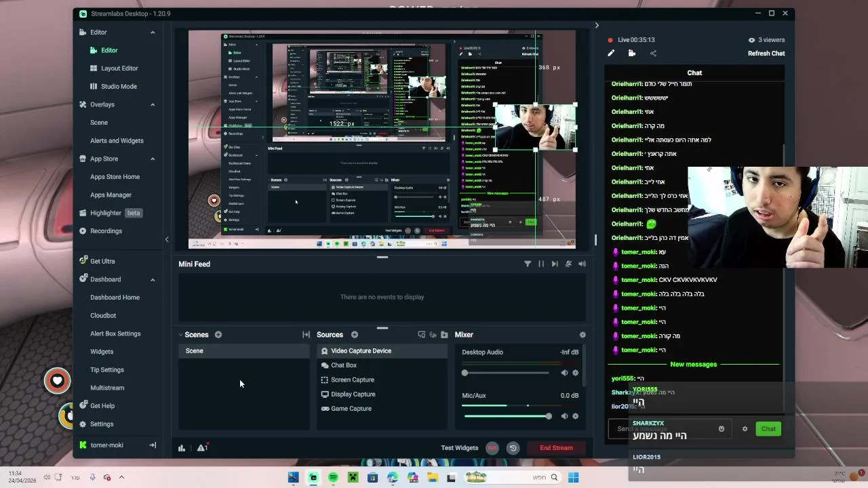Open File Explorer from the taskbar
Screen dimensions: 868x488
[x=432, y=478]
